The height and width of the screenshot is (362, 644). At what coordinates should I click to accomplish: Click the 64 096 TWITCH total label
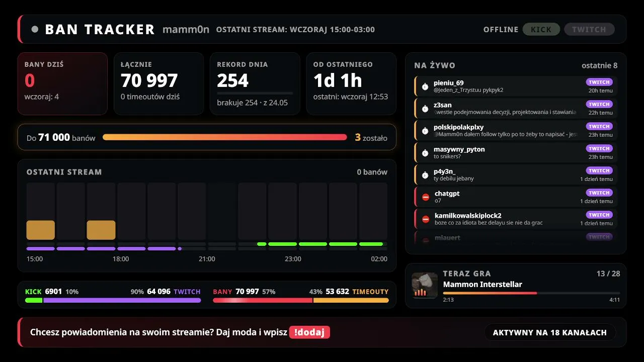[x=174, y=292]
